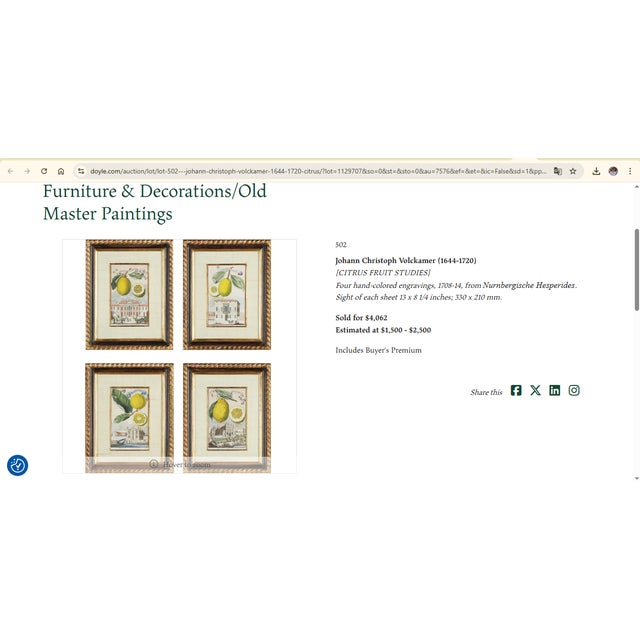
Task: Share this lot on Instagram
Action: [574, 391]
